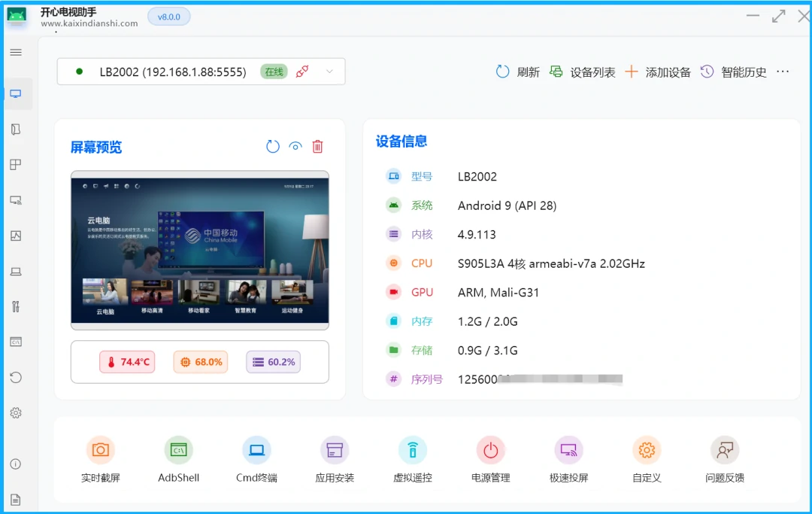Viewport: 812px width, 514px height.
Task: Toggle the screen preview eye icon
Action: pyautogui.click(x=295, y=147)
